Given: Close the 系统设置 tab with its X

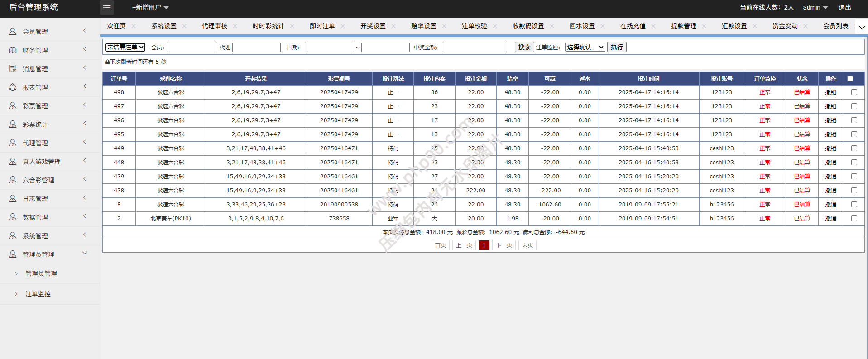Looking at the screenshot, I should tap(184, 26).
